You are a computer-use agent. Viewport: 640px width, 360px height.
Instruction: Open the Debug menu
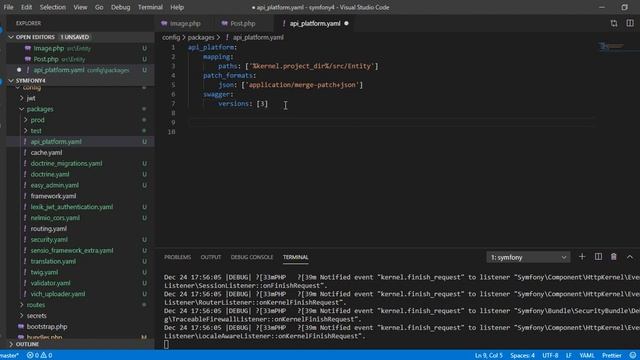120,7
